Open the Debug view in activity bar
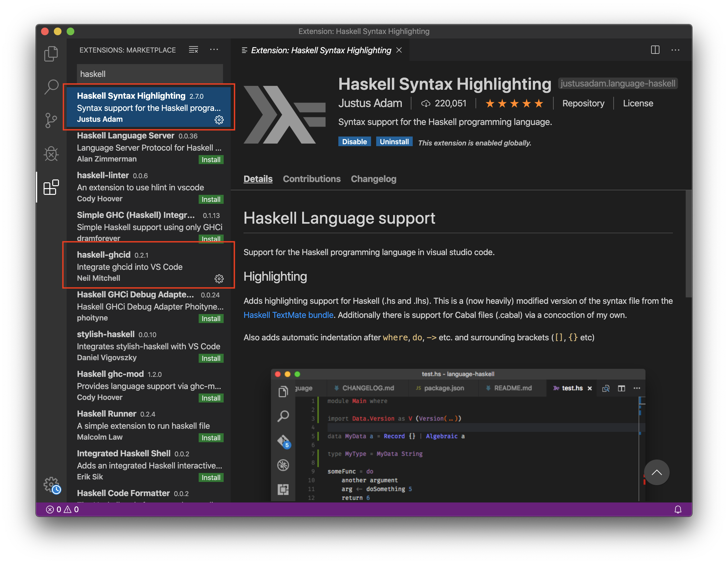The image size is (728, 564). pyautogui.click(x=51, y=154)
